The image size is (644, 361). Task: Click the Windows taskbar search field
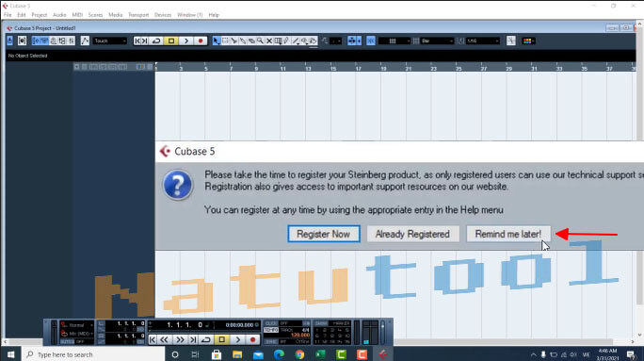coord(93,354)
